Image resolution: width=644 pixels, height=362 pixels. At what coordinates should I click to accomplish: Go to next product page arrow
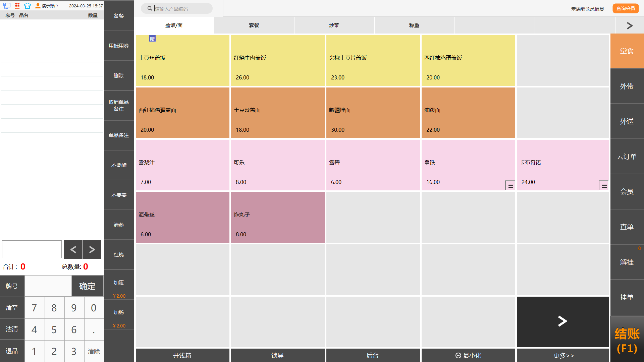(562, 321)
